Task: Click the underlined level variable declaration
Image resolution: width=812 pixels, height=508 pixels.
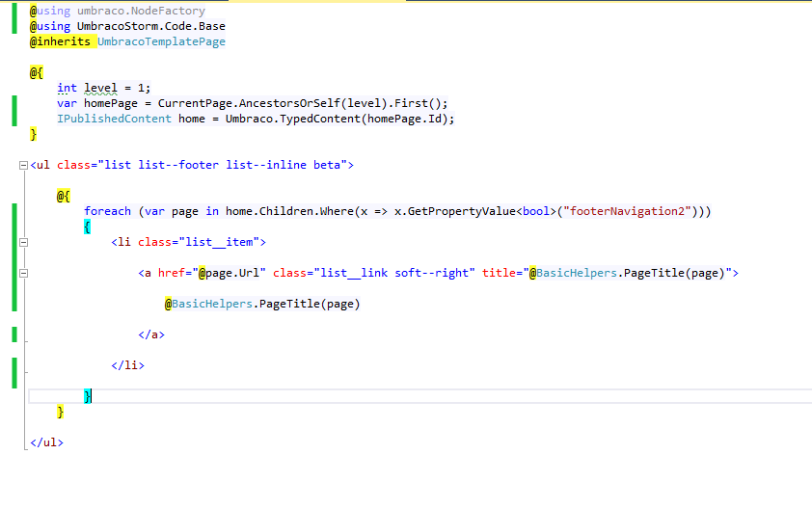Action: pos(101,88)
